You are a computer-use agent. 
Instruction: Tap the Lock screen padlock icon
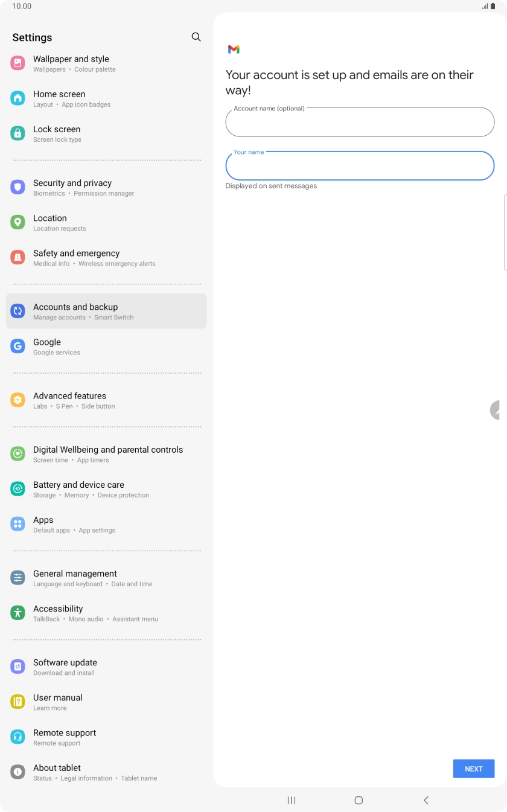(18, 133)
